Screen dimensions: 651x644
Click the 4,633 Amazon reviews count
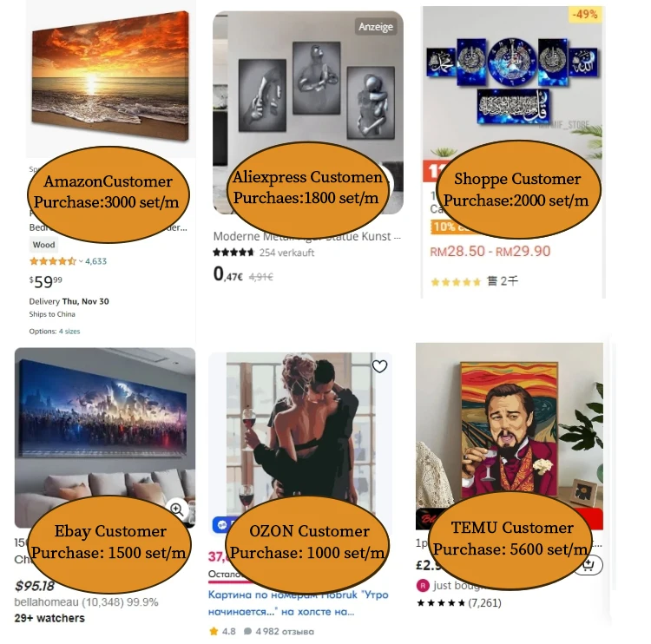[x=95, y=261]
